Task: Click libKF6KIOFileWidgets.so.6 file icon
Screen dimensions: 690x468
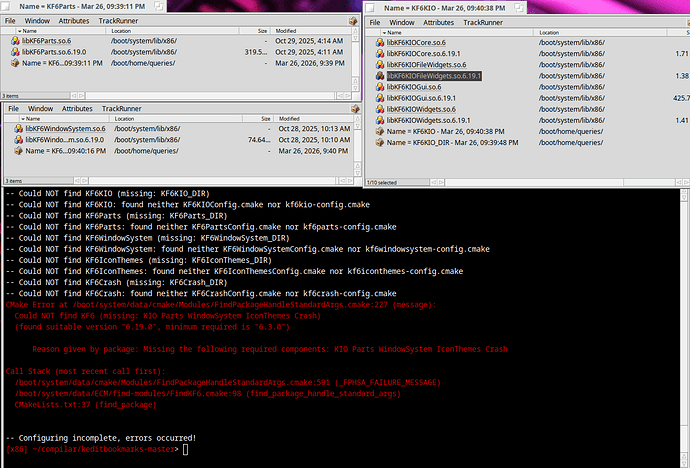Action: tap(380, 65)
